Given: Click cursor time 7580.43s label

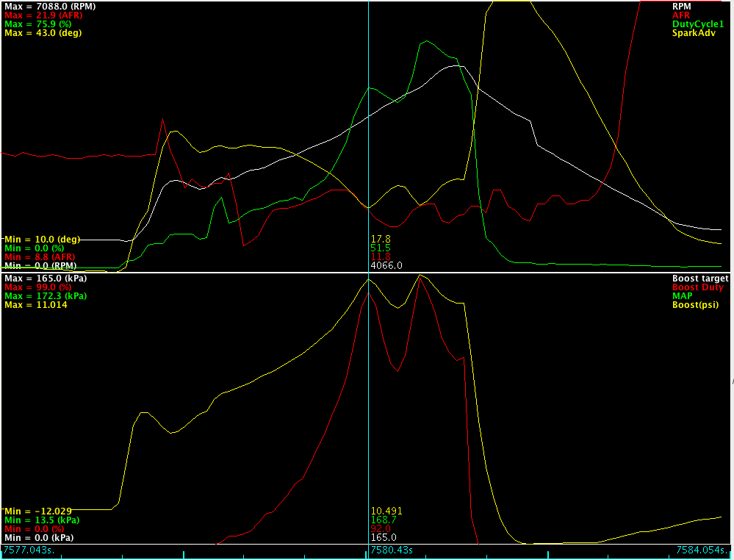Looking at the screenshot, I should [x=392, y=550].
